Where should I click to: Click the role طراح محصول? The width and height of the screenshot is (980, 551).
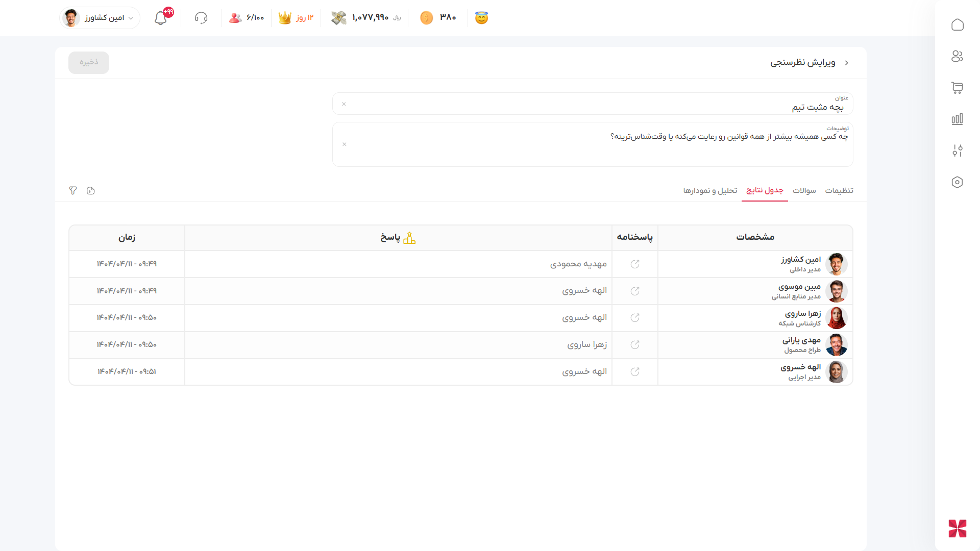pyautogui.click(x=802, y=350)
